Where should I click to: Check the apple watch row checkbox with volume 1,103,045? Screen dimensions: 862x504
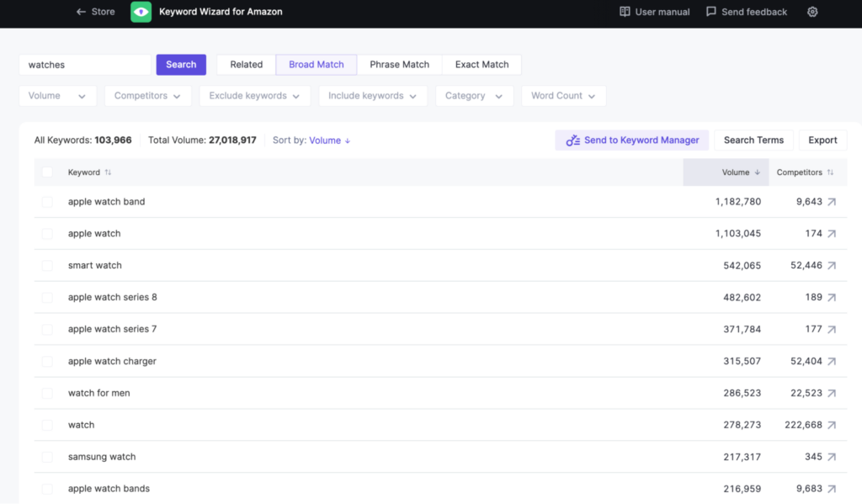click(47, 234)
